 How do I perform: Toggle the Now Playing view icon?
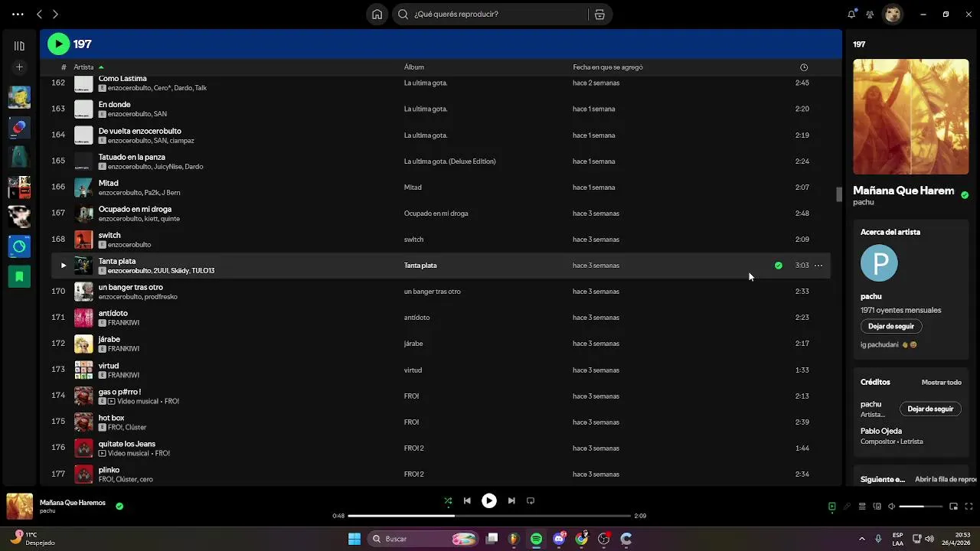tap(832, 506)
